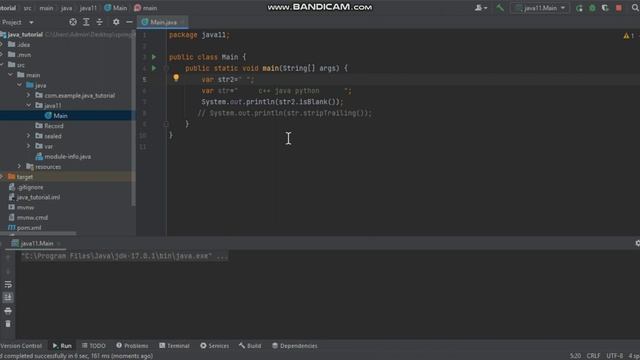640x360 pixels.
Task: Click the CRLF line separator status
Action: (x=593, y=356)
